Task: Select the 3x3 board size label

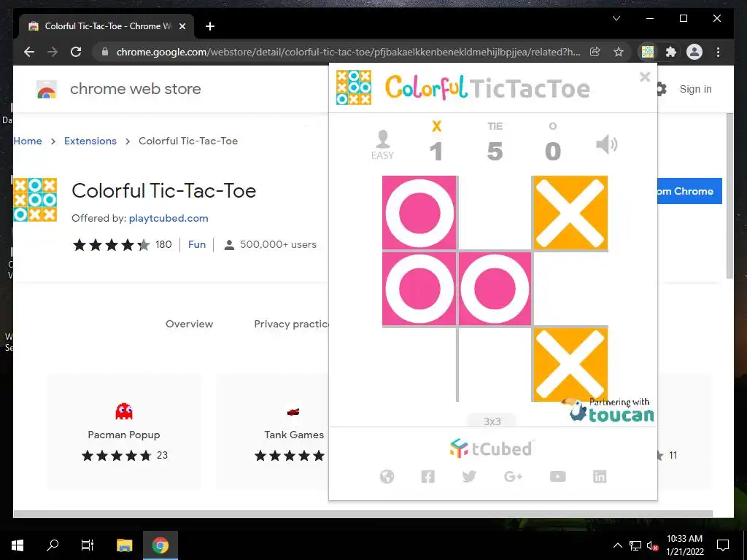Action: (492, 421)
